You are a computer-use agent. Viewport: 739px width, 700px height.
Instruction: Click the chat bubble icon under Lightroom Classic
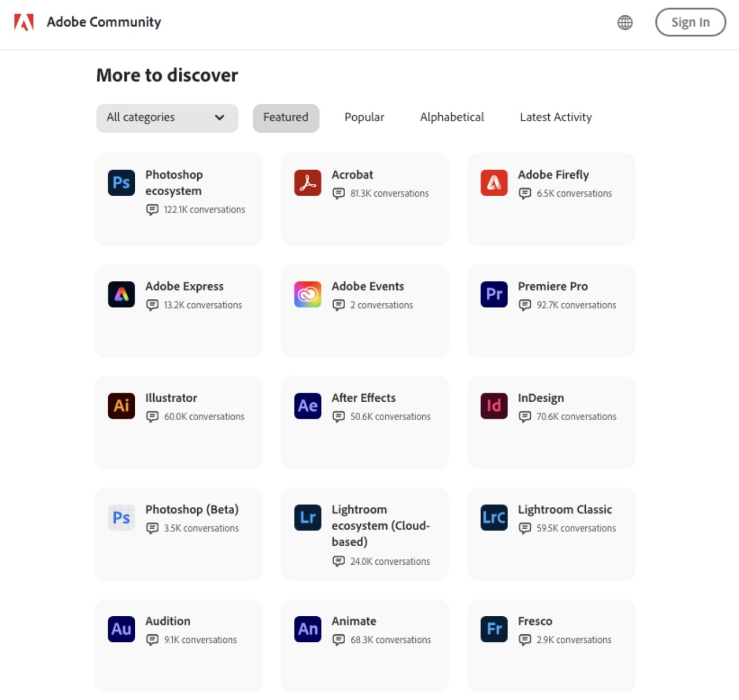(525, 528)
